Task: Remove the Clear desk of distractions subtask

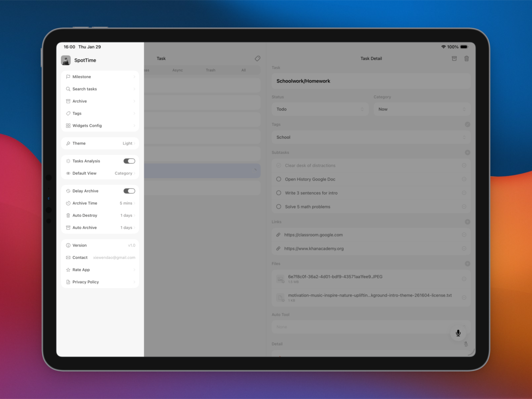Action: [464, 166]
